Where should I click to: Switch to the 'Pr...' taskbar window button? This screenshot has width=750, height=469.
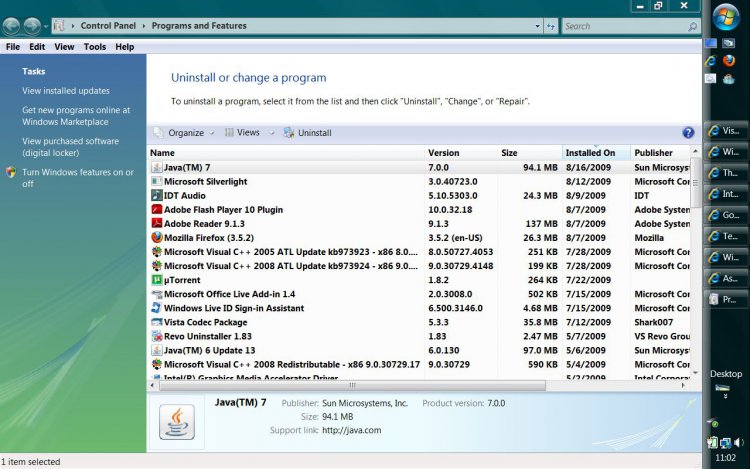click(725, 299)
